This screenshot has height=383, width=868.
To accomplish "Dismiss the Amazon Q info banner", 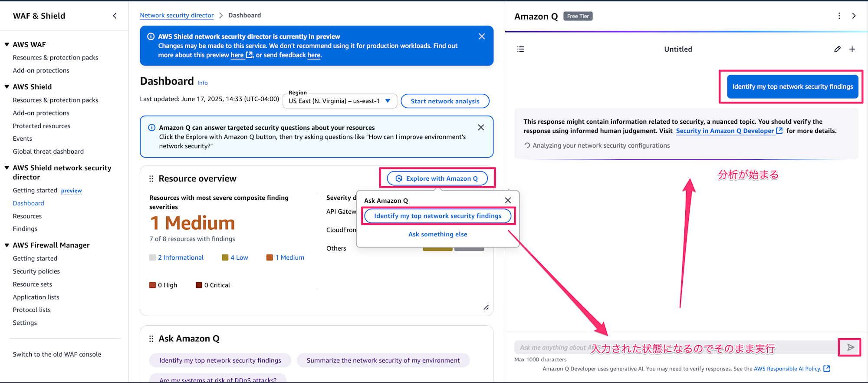I will [x=481, y=127].
